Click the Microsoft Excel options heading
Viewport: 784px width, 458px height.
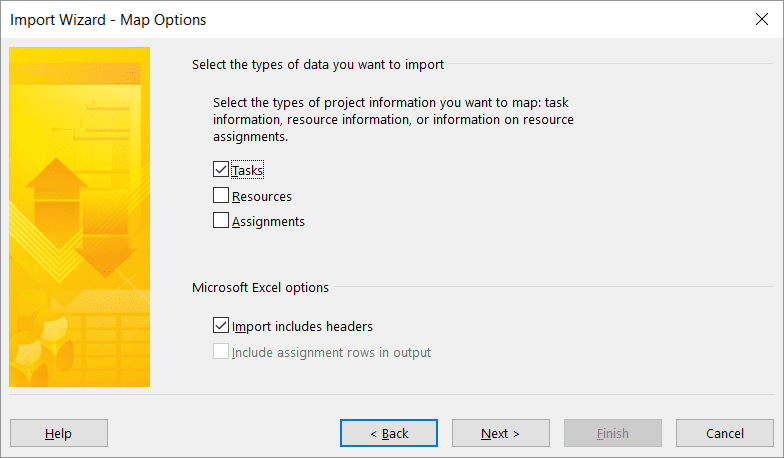tap(260, 288)
